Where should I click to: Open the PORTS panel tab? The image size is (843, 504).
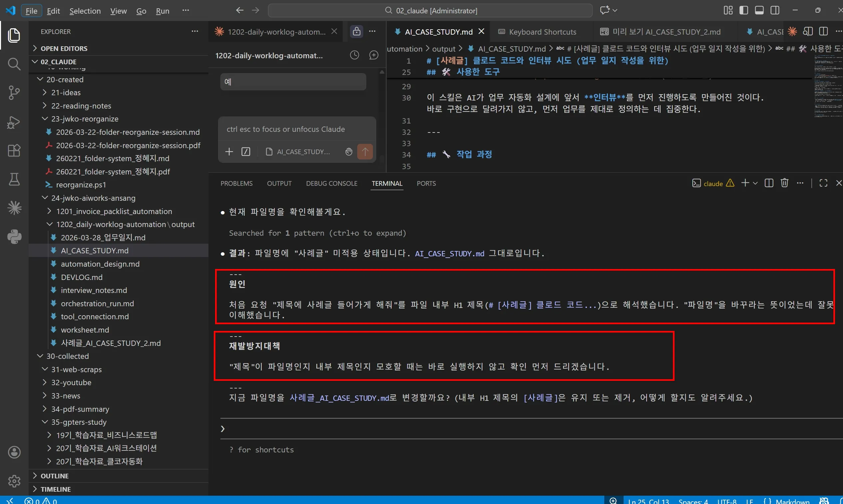426,183
